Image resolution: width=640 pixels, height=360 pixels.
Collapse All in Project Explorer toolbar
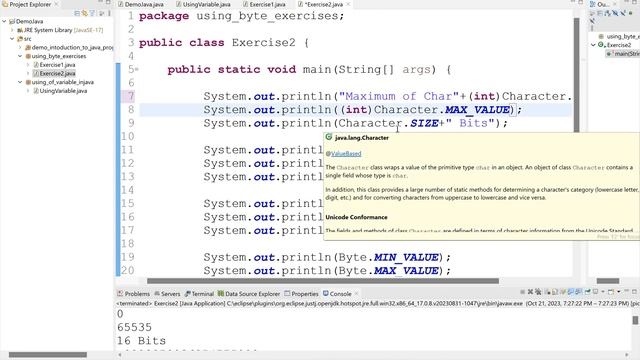tap(77, 13)
